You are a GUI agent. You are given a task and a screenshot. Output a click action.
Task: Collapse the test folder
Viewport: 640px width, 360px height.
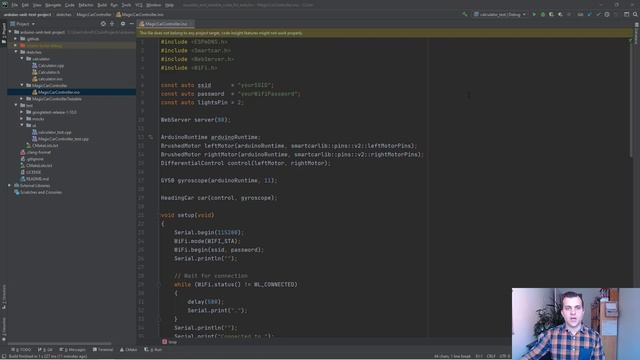click(16, 105)
